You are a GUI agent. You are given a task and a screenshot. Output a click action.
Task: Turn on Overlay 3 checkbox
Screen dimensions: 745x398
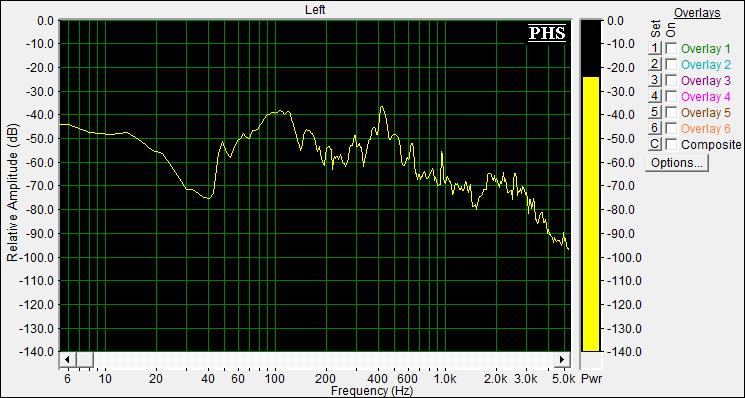coord(671,80)
